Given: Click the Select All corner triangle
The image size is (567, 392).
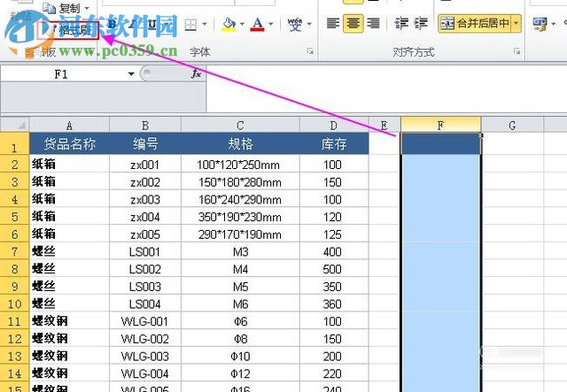Looking at the screenshot, I should [x=15, y=125].
